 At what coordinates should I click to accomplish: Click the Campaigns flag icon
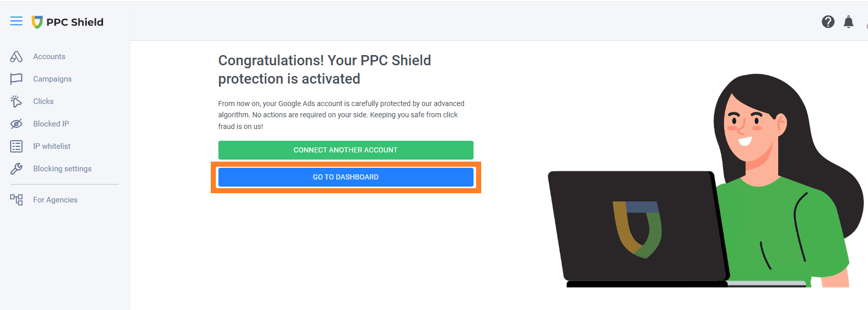tap(16, 79)
